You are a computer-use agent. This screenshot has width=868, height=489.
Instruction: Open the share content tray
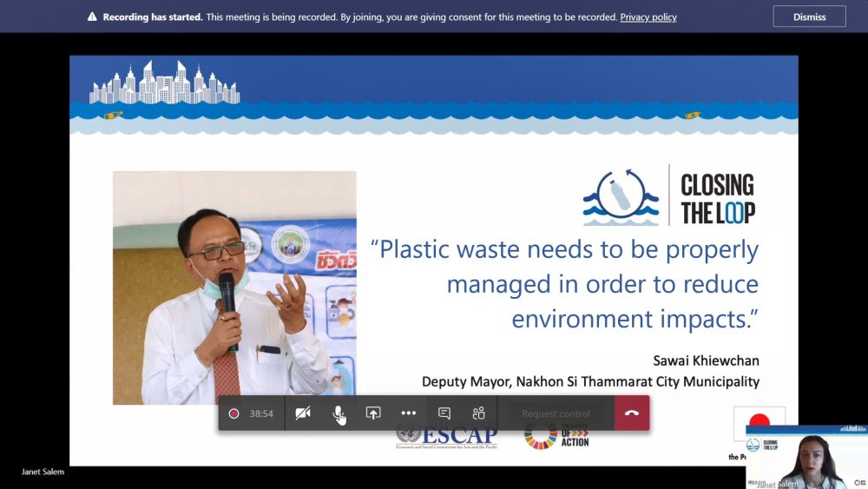click(x=373, y=413)
